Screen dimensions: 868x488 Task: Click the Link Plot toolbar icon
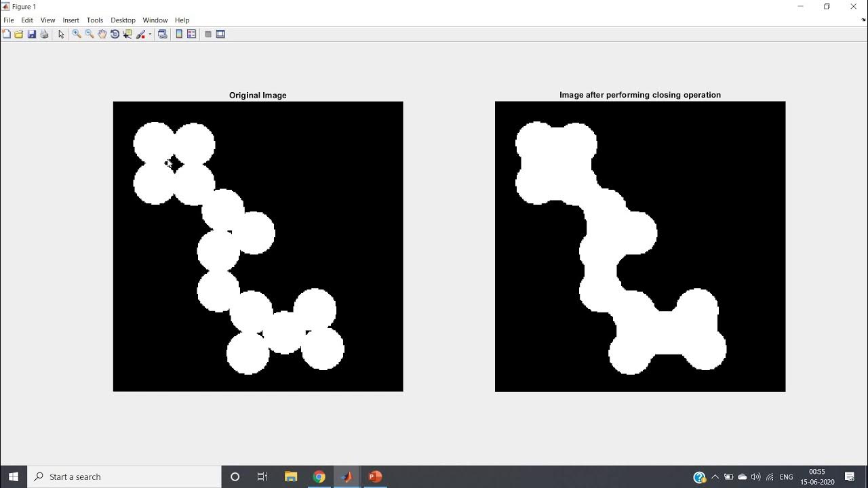click(163, 34)
